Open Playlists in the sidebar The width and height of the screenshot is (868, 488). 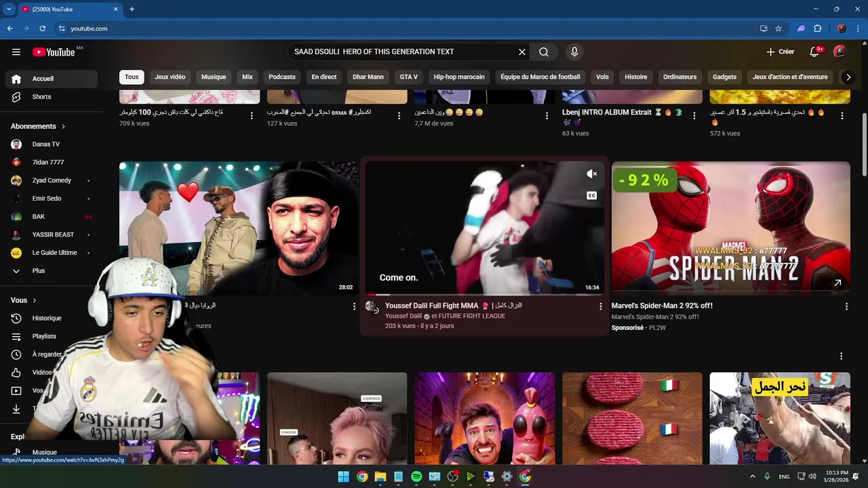point(52,336)
